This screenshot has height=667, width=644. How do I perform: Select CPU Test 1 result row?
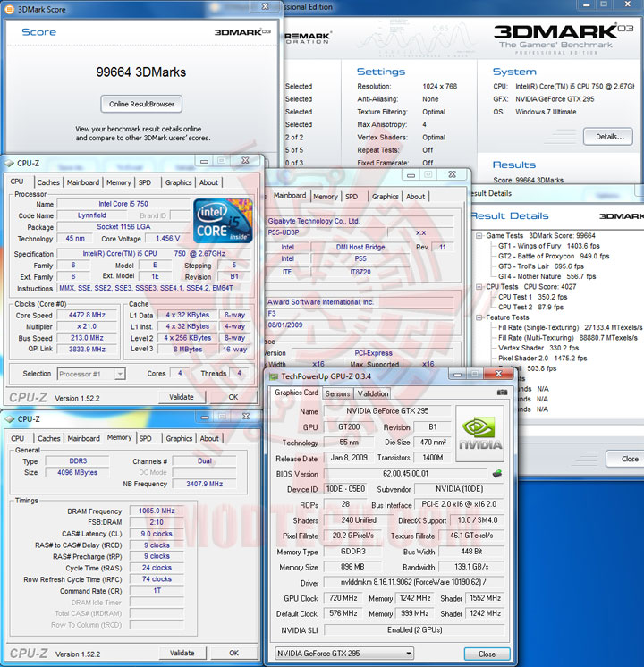(x=533, y=297)
